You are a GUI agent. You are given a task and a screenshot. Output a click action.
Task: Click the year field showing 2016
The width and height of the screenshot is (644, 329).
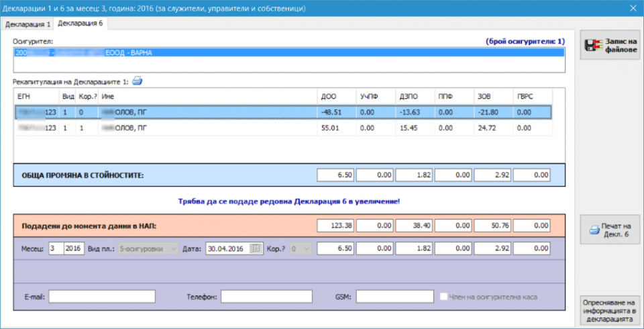[x=74, y=248]
